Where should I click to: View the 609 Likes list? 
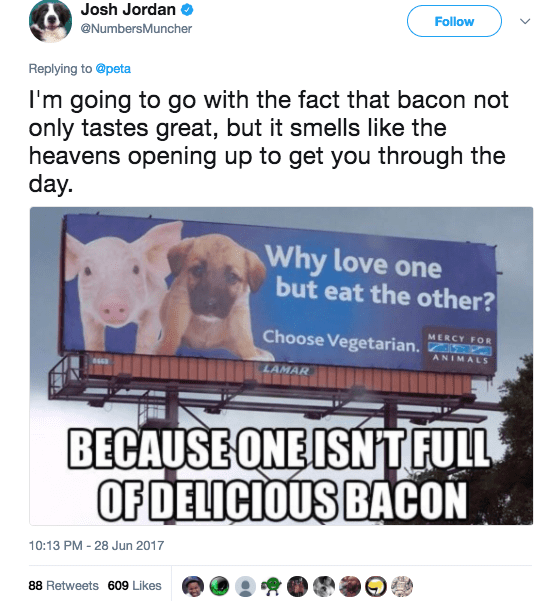134,586
